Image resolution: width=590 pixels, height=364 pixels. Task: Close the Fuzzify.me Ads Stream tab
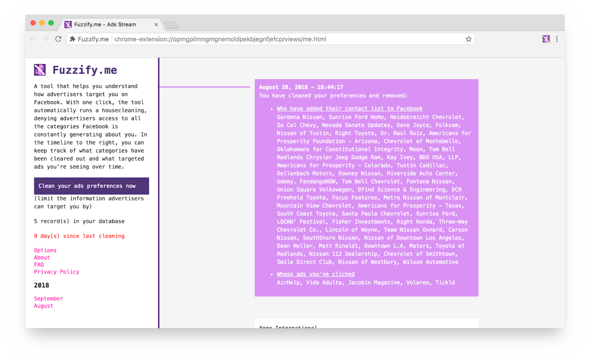point(156,25)
